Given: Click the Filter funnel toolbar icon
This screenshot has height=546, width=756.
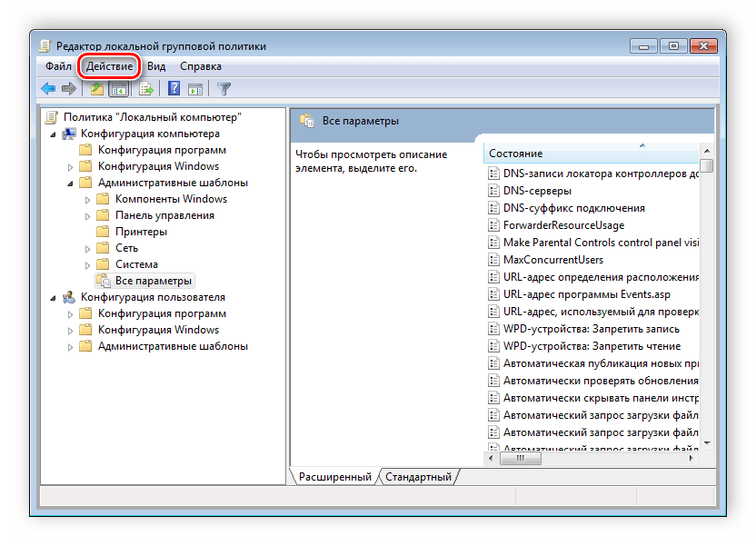Looking at the screenshot, I should pos(224,89).
